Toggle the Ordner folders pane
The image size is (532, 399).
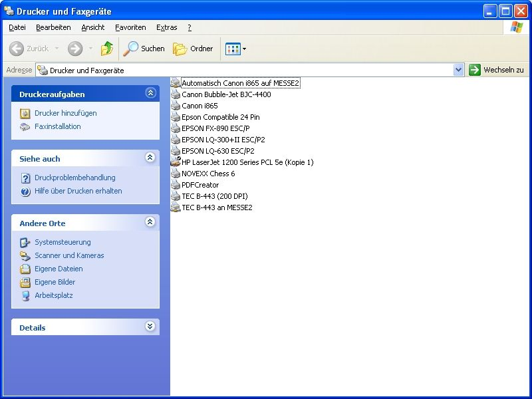(193, 49)
